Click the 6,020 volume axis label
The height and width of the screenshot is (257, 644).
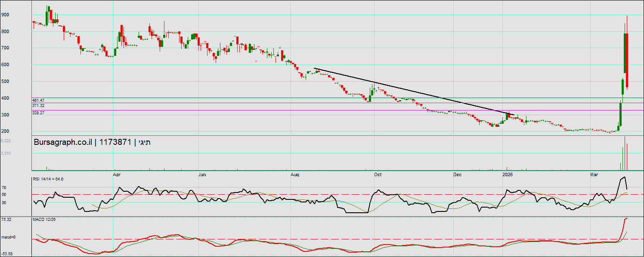click(x=6, y=141)
